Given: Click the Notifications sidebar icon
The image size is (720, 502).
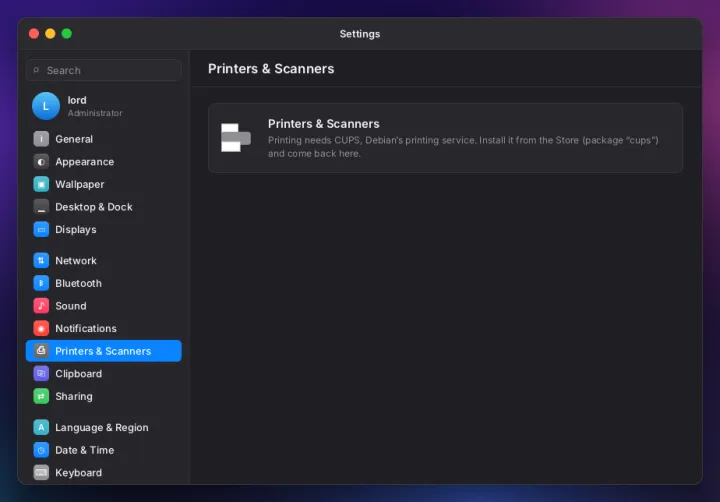Looking at the screenshot, I should click(41, 328).
